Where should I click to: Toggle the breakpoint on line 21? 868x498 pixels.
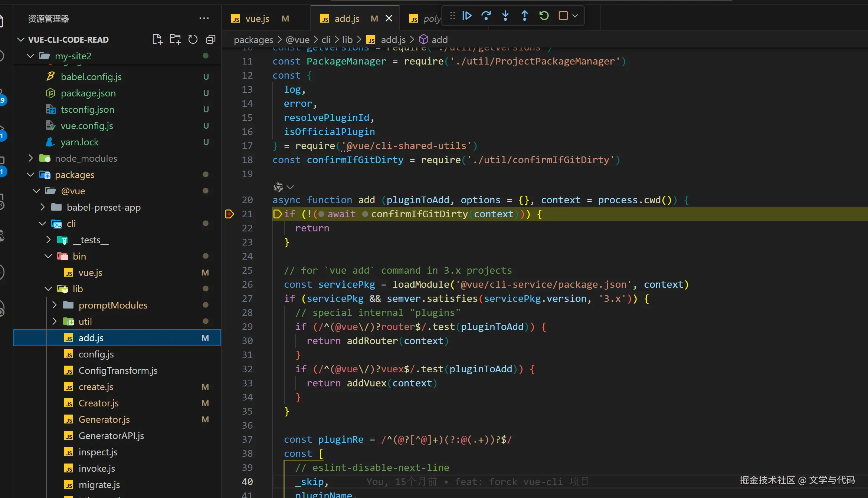229,214
